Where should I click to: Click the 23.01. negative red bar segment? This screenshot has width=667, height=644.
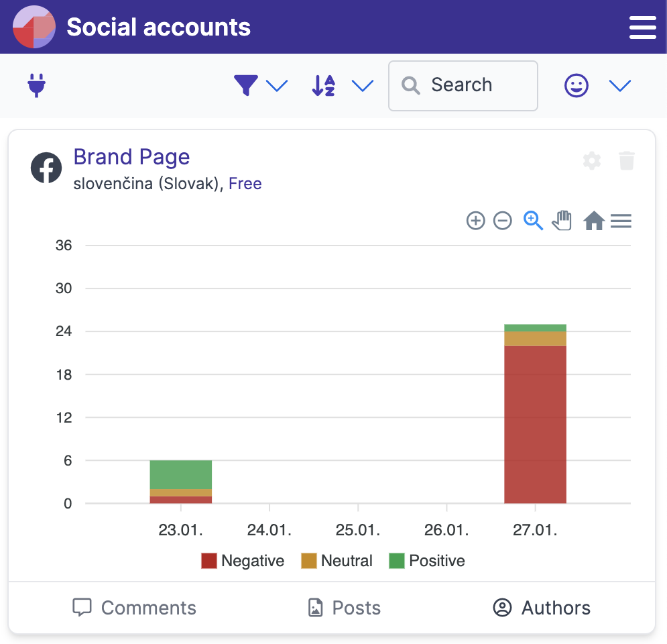tap(181, 500)
